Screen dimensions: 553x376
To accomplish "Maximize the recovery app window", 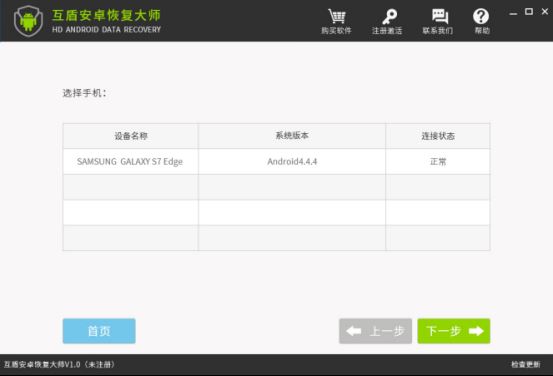I will [x=529, y=12].
